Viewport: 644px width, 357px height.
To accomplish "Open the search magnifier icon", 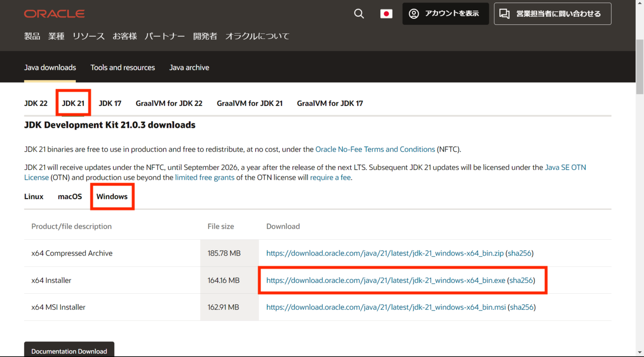I will pyautogui.click(x=359, y=13).
